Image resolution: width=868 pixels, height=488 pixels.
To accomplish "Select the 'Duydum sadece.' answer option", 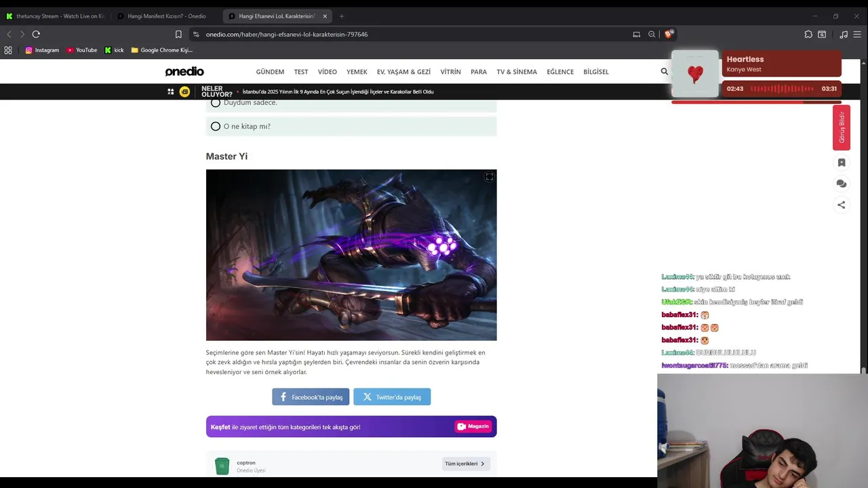I will coord(351,103).
